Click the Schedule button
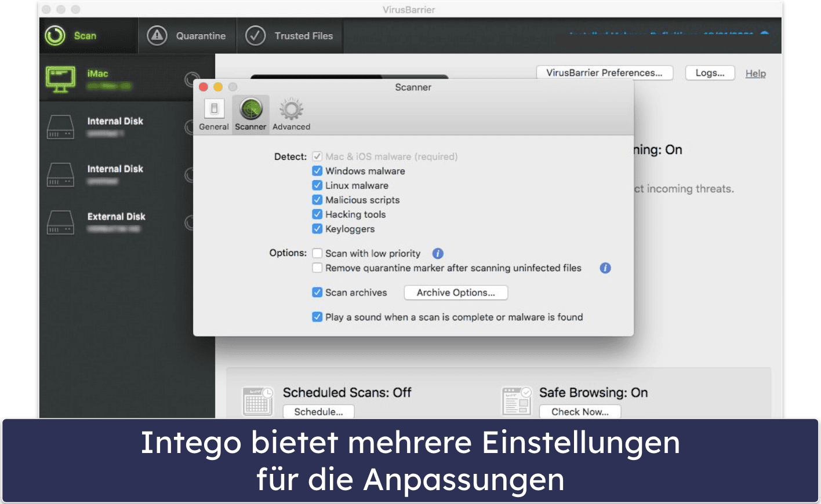 tap(318, 412)
